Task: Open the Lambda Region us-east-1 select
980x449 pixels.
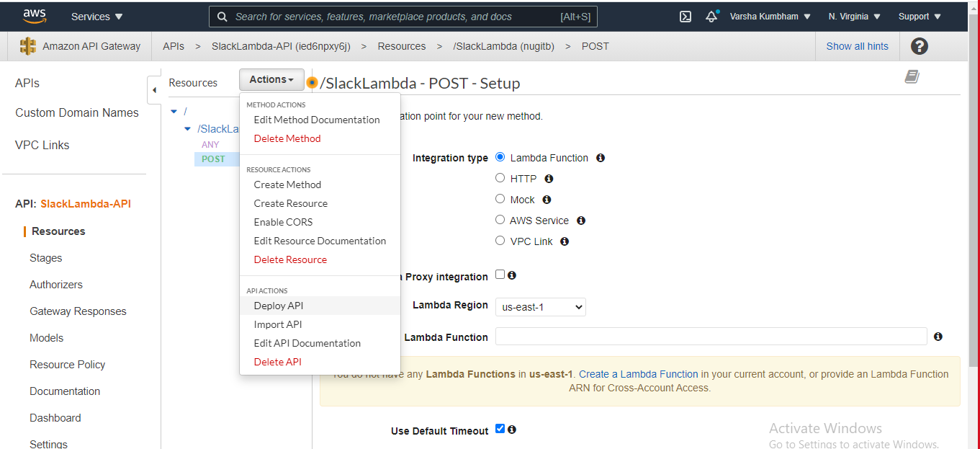Action: point(541,307)
